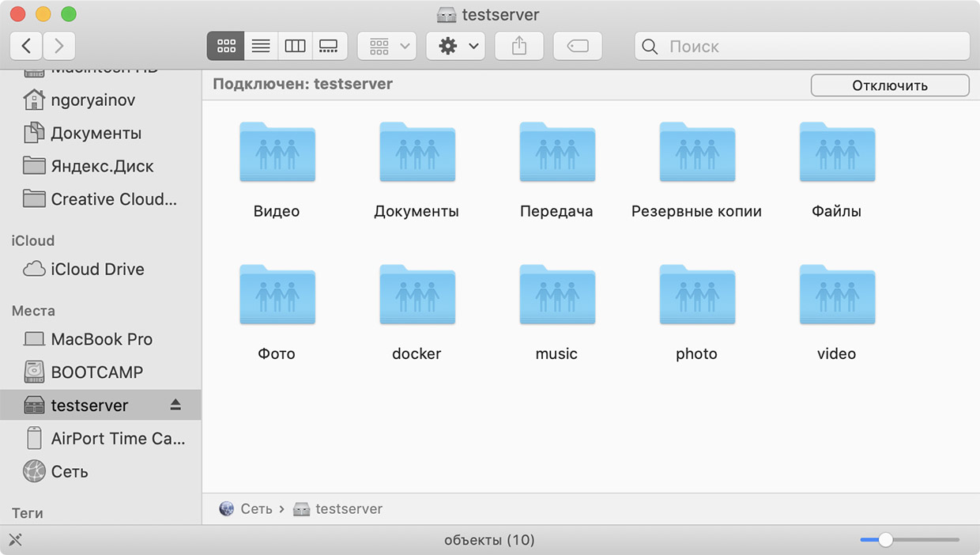
Task: Select Документы in the sidebar
Action: click(96, 133)
